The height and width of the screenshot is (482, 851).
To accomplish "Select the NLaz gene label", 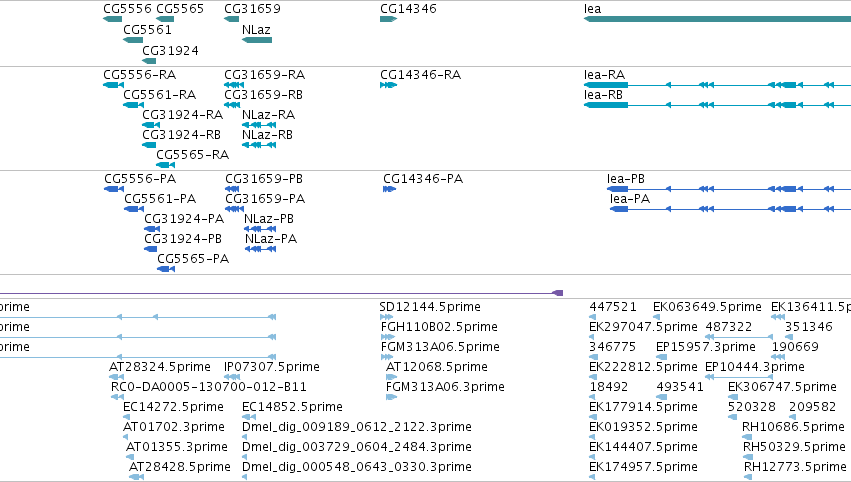I will pyautogui.click(x=256, y=29).
